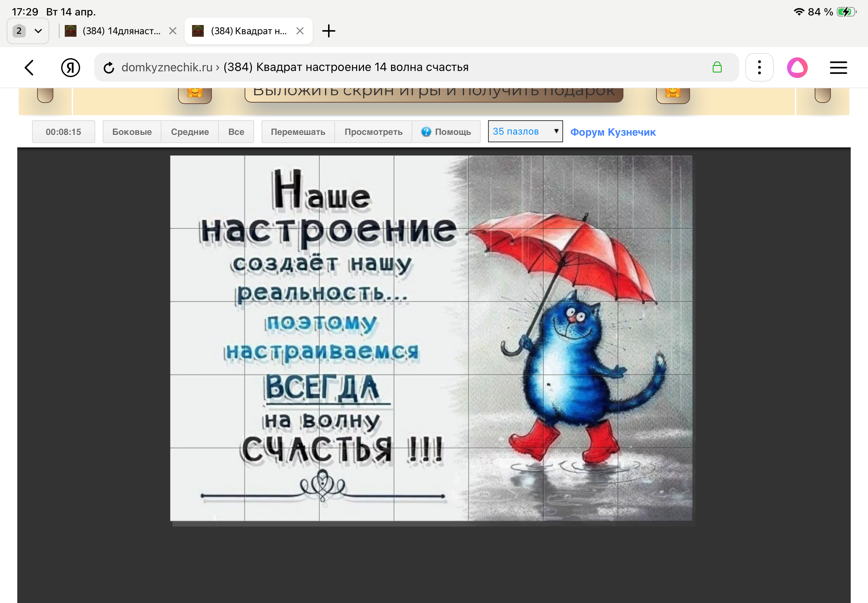Viewport: 868px width, 603px height.
Task: Open the three-dot page options menu
Action: coord(759,68)
